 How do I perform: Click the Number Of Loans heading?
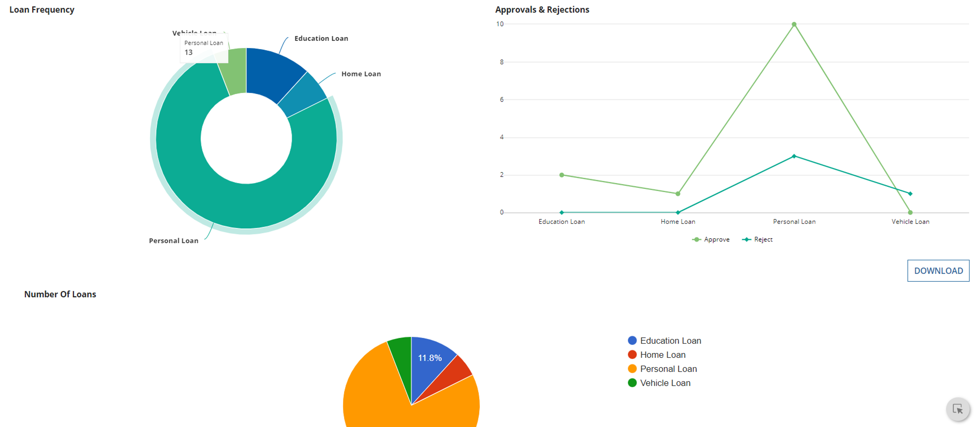click(60, 294)
